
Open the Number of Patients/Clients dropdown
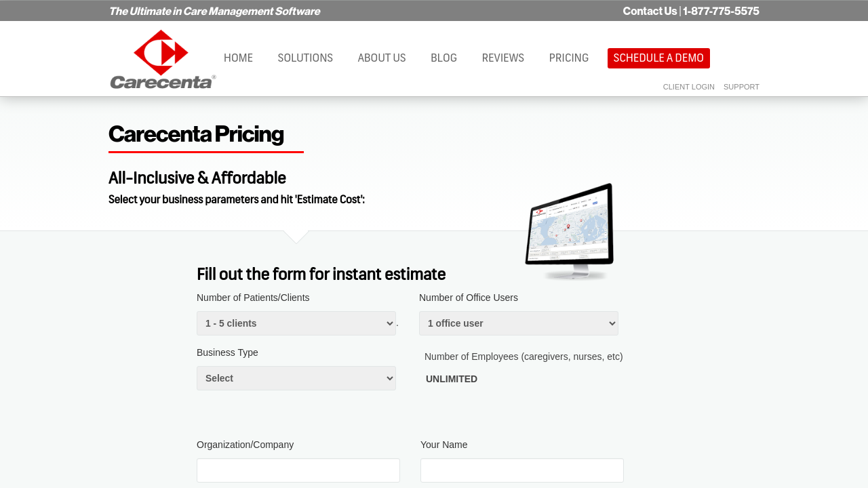[x=296, y=323]
